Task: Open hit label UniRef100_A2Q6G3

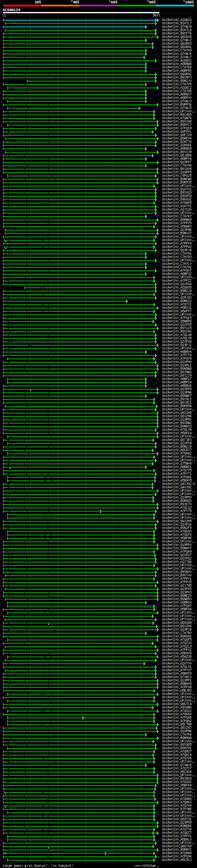Action: [177, 20]
